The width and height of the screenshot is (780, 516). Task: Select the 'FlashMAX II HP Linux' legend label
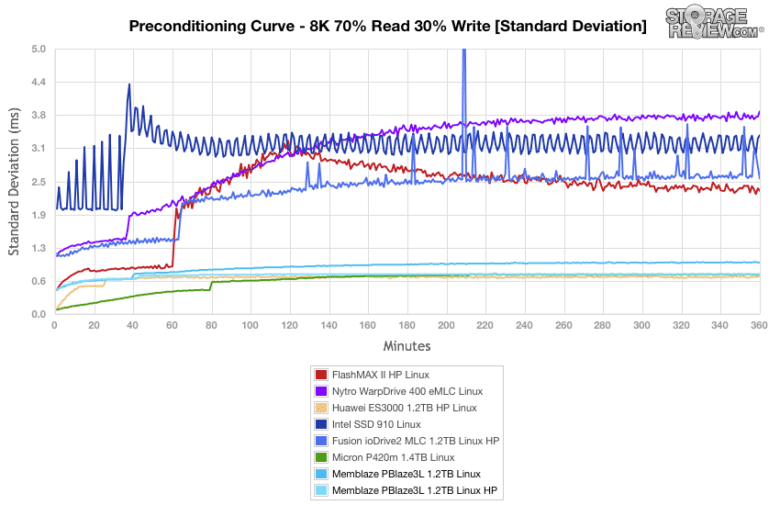pos(381,375)
